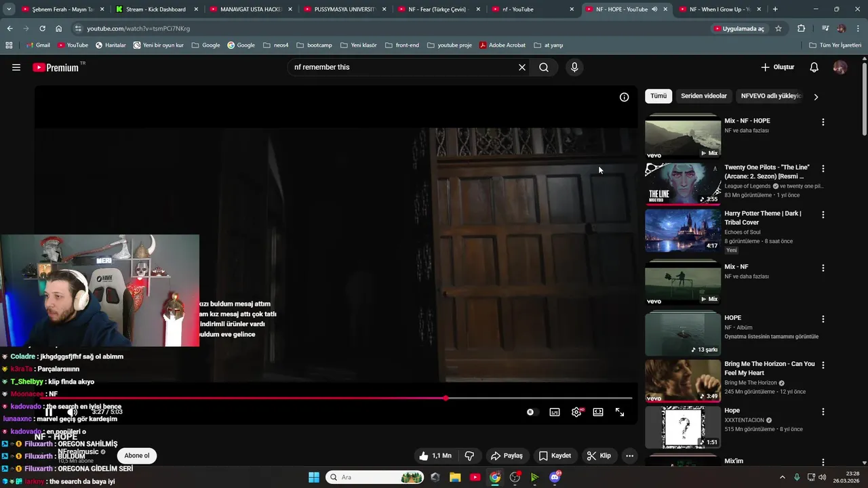This screenshot has height=488, width=868.
Task: Open the HOPE album title link
Action: [x=732, y=318]
